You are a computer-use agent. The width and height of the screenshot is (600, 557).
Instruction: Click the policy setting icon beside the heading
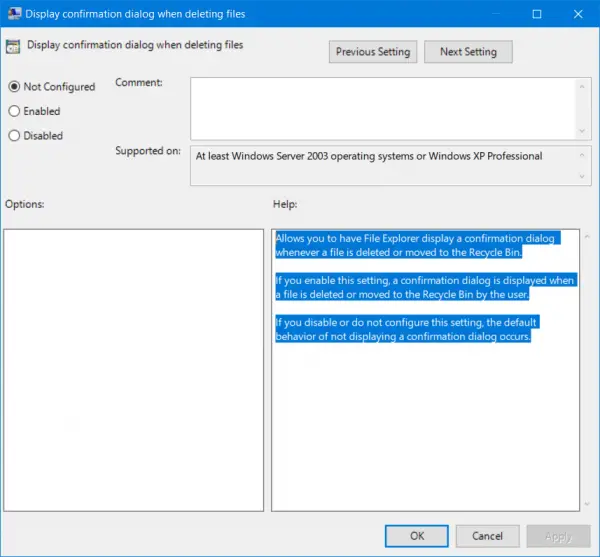13,47
